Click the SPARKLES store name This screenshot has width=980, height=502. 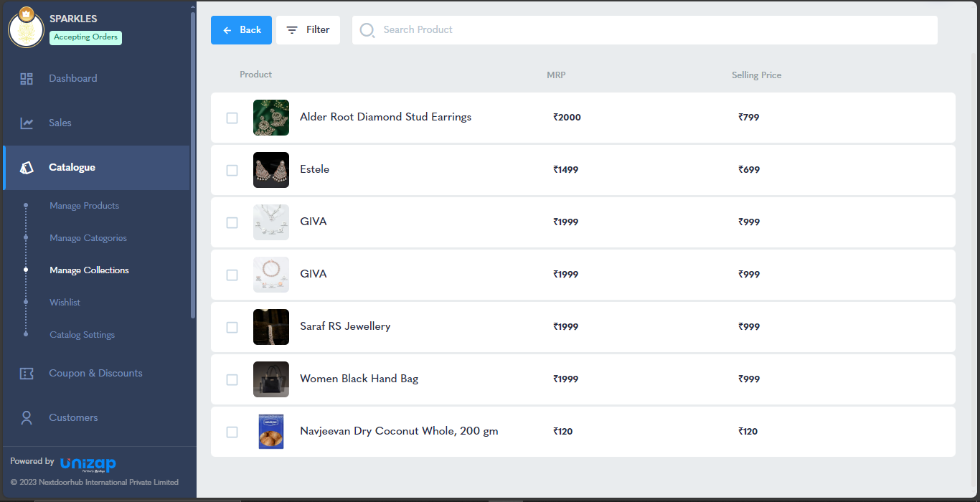(x=73, y=19)
